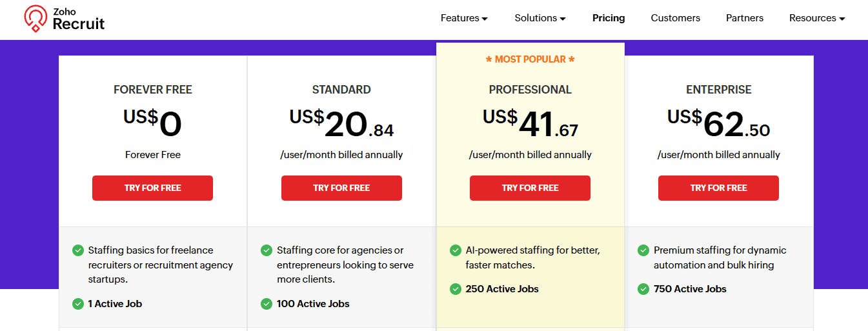Expand the Features dropdown menu
Viewport: 868px width, 331px height.
pyautogui.click(x=464, y=18)
